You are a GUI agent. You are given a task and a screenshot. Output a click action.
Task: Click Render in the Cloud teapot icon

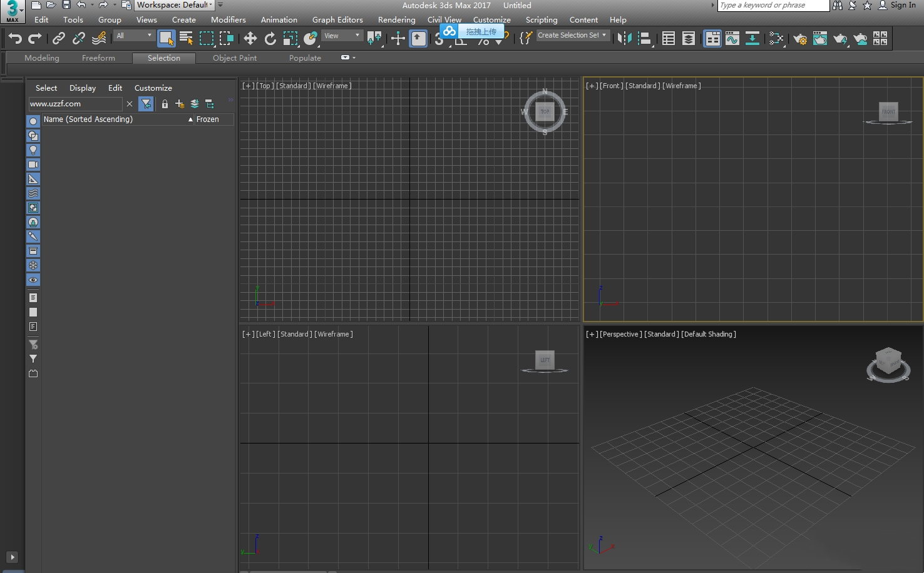coord(860,39)
